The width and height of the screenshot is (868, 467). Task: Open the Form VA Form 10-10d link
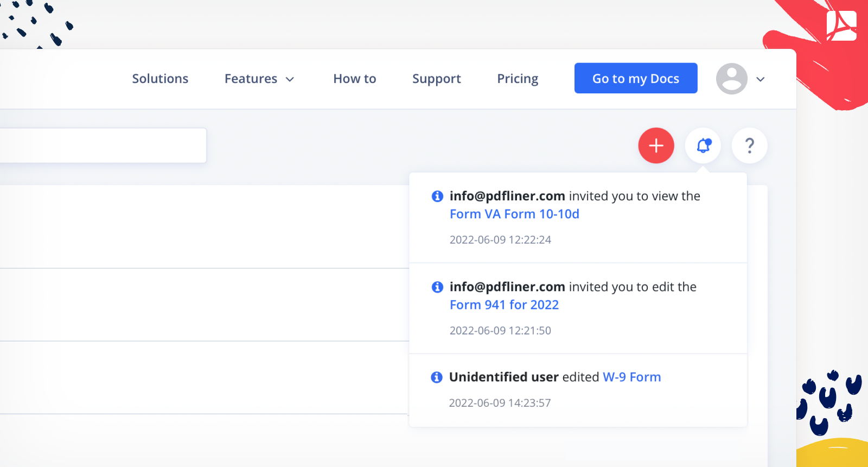pyautogui.click(x=514, y=214)
